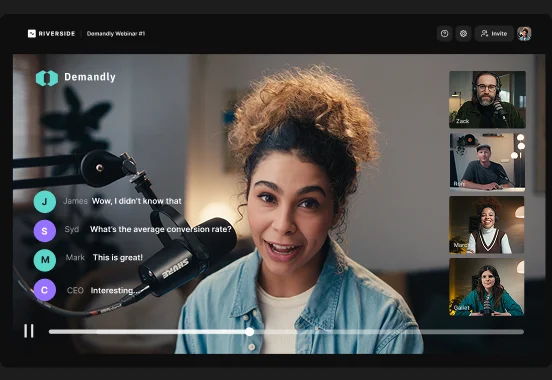
Task: Select Zack's video thumbnail
Action: coord(487,100)
